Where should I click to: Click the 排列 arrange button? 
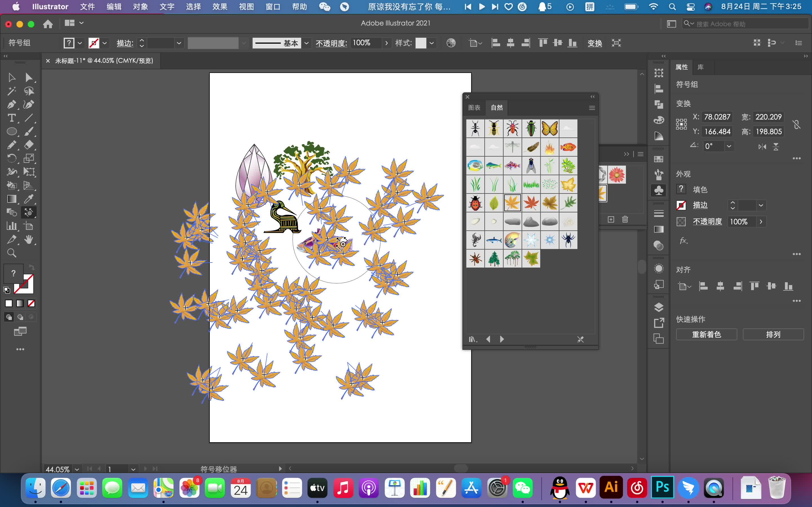pyautogui.click(x=772, y=334)
